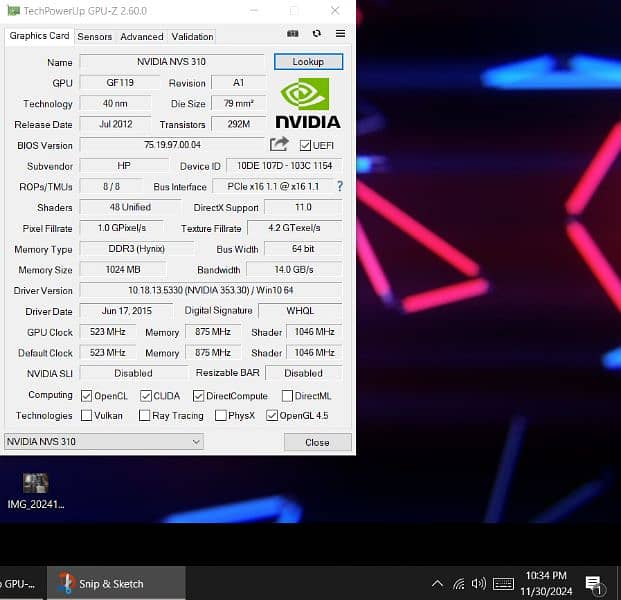Click the Wi-Fi network tray icon
621x600 pixels.
point(459,583)
